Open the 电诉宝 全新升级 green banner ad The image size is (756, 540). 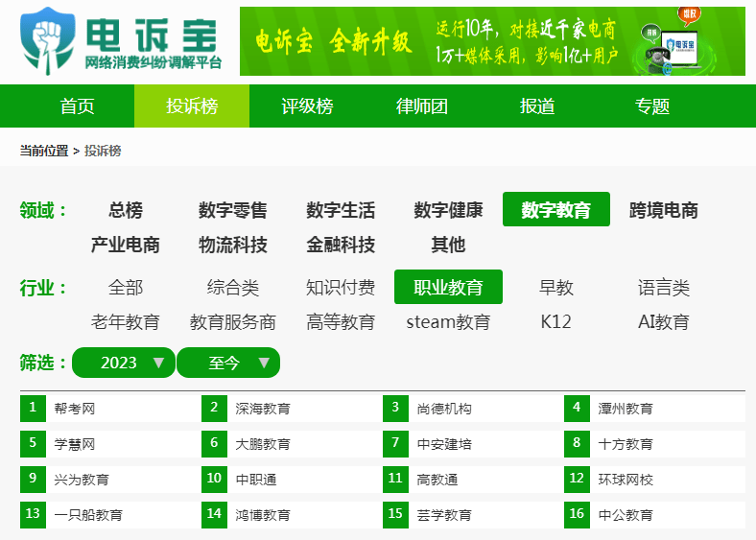(x=492, y=41)
